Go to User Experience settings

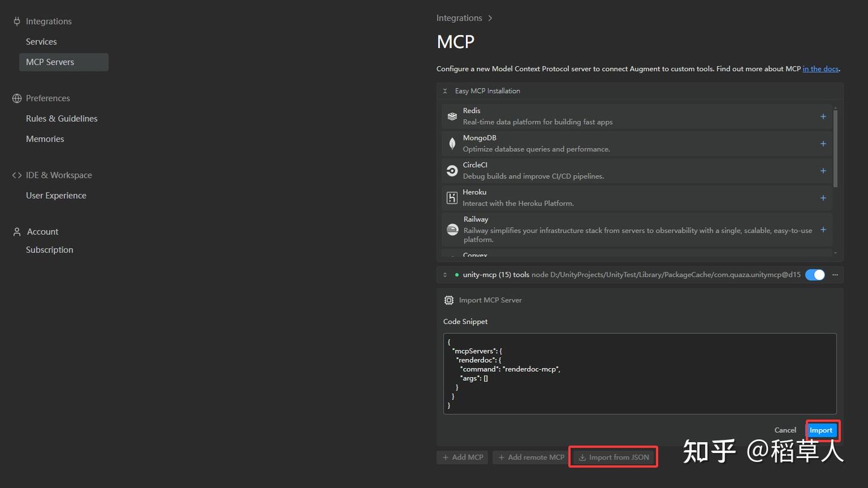(56, 196)
